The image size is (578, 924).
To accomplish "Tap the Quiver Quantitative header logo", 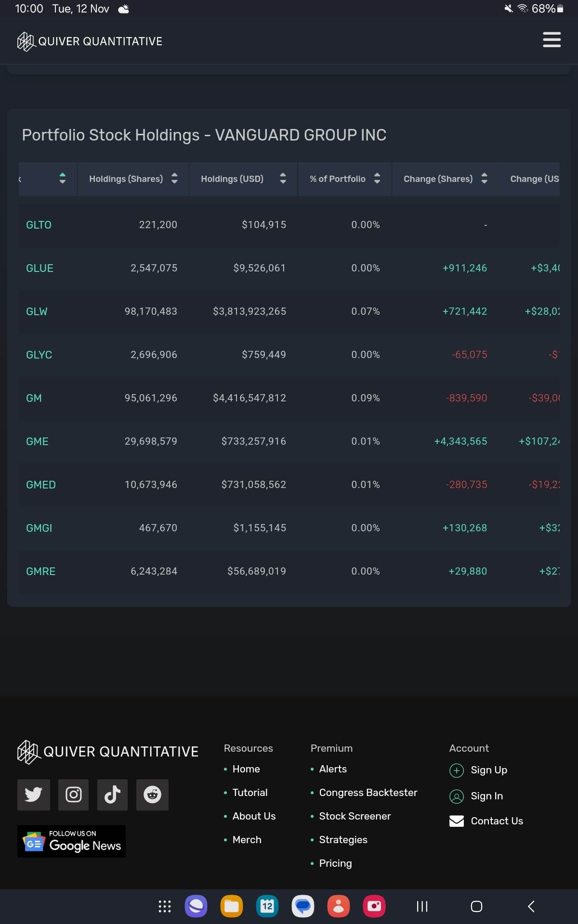I will pyautogui.click(x=90, y=41).
